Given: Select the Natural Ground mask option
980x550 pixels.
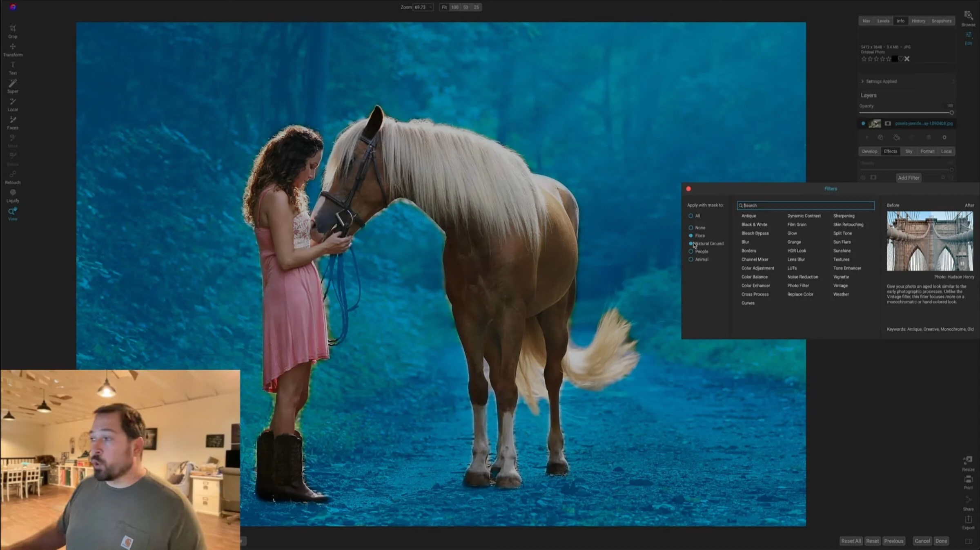Looking at the screenshot, I should pos(691,243).
